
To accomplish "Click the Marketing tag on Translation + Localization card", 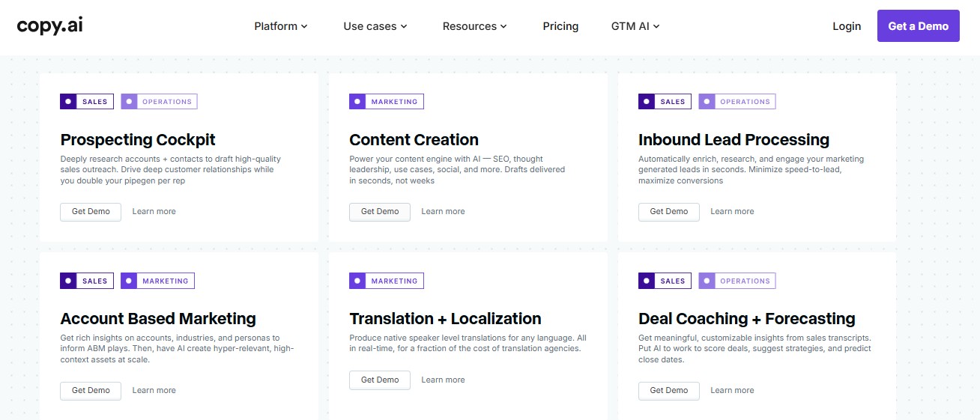I will tap(387, 281).
